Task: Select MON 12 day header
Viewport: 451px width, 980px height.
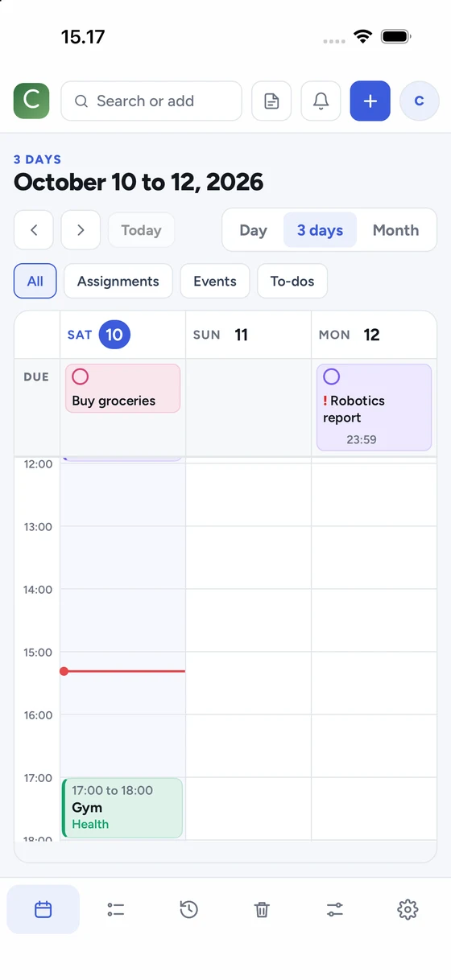Action: click(x=374, y=335)
